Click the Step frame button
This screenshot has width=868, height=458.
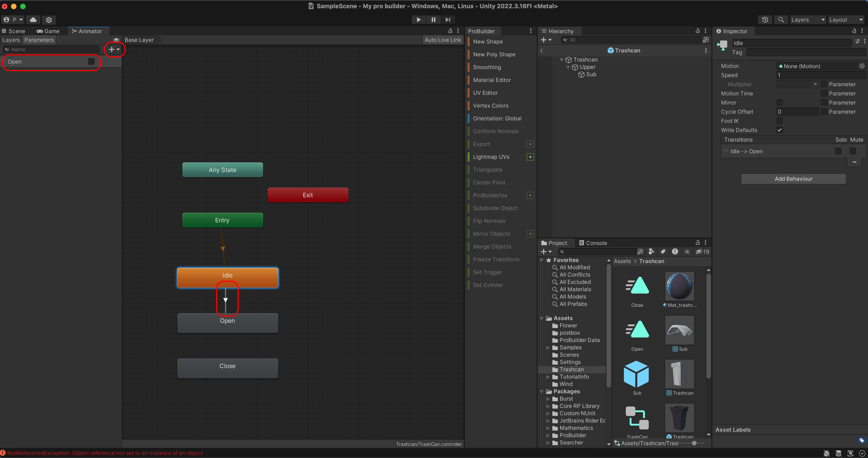448,20
